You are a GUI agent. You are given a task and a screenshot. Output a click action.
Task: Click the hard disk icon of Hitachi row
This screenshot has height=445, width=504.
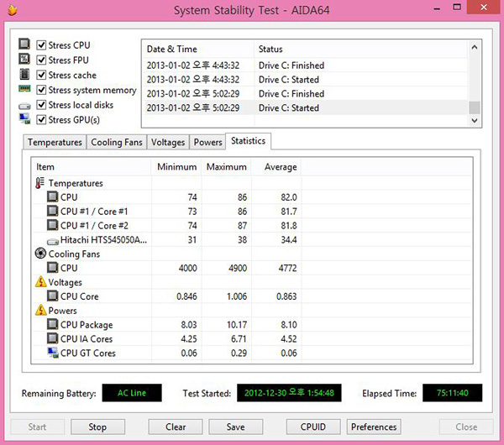(53, 241)
